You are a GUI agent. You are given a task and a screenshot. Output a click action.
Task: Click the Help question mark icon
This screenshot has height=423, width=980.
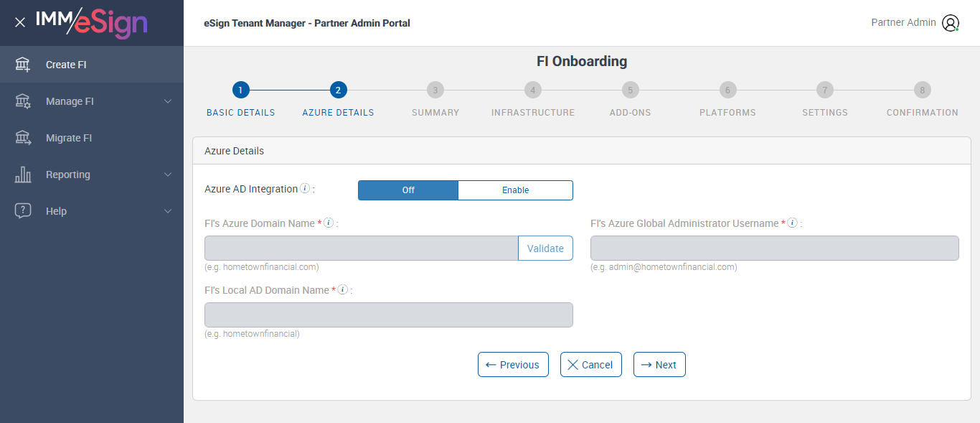click(x=23, y=211)
